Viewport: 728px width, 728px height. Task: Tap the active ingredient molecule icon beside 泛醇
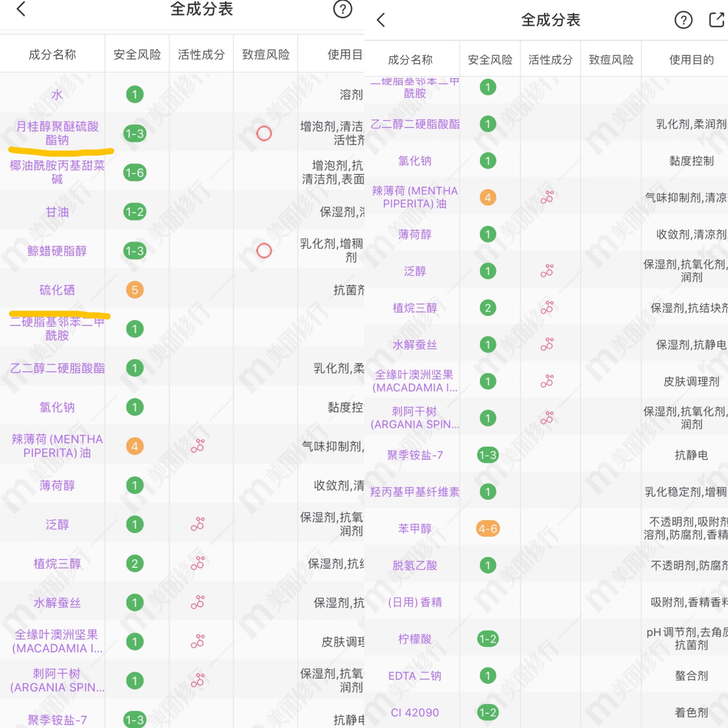[547, 271]
